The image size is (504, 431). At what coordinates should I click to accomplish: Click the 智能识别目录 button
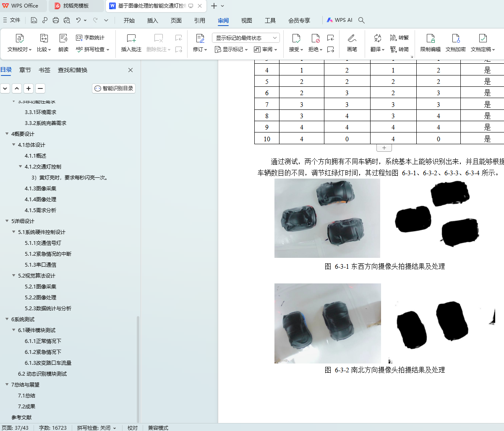click(114, 88)
